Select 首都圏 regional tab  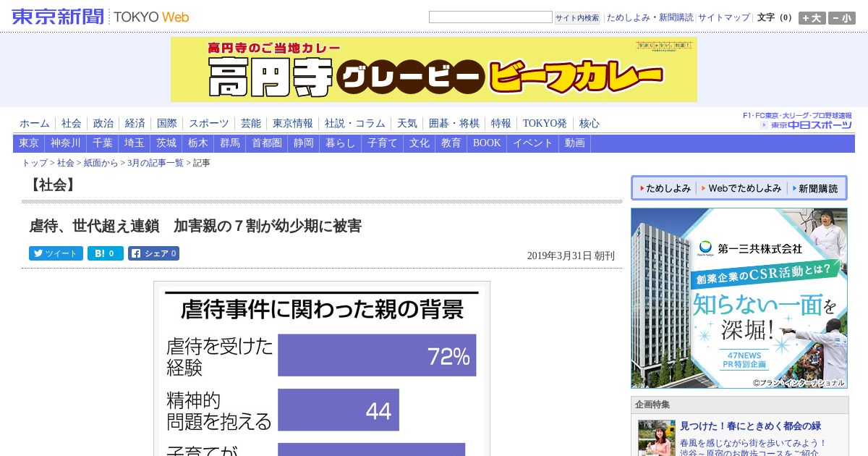(x=267, y=143)
